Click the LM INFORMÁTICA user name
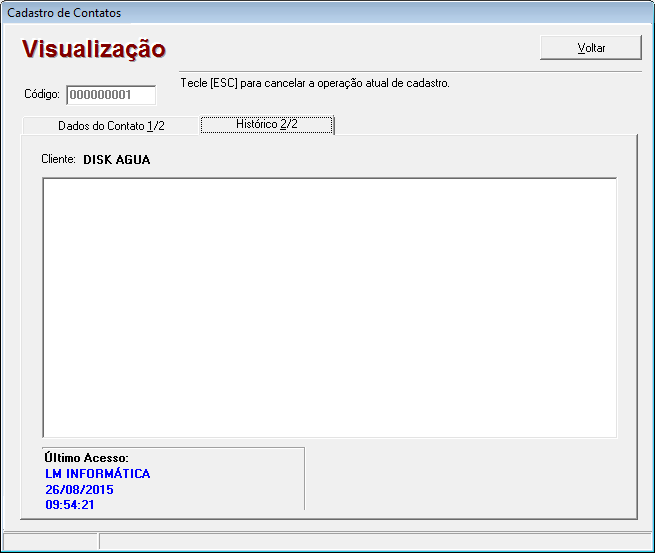 (x=98, y=474)
